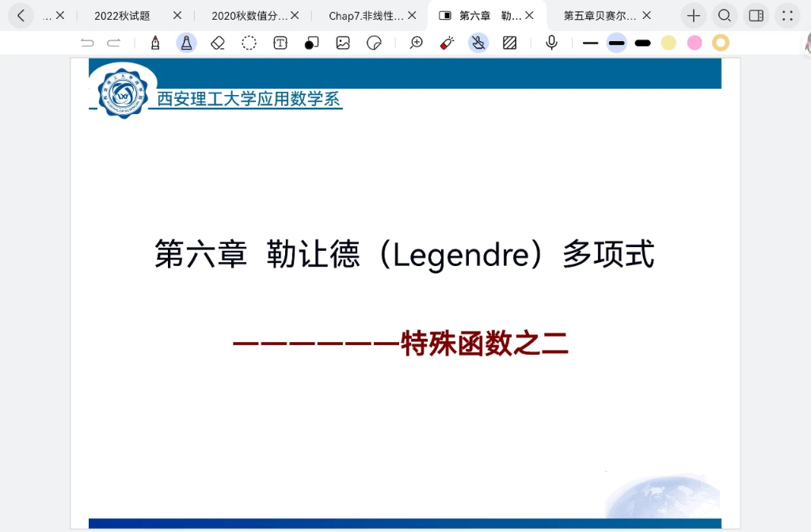This screenshot has width=811, height=532.
Task: Select the lasso selection tool
Action: [249, 43]
